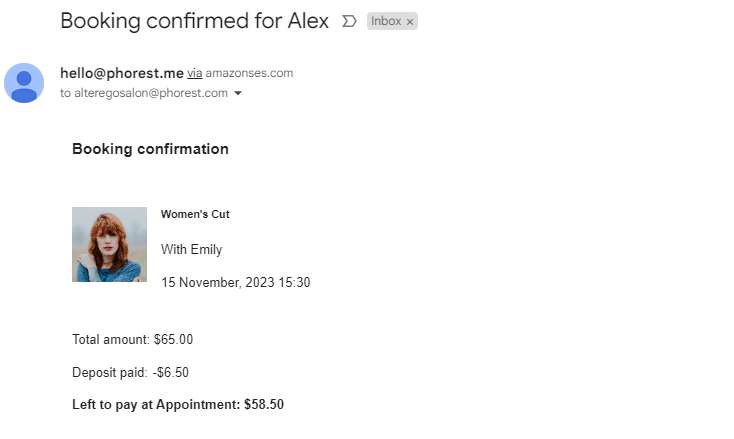Click recipient alteregosalon@phorest.com
The width and height of the screenshot is (734, 439).
(151, 93)
